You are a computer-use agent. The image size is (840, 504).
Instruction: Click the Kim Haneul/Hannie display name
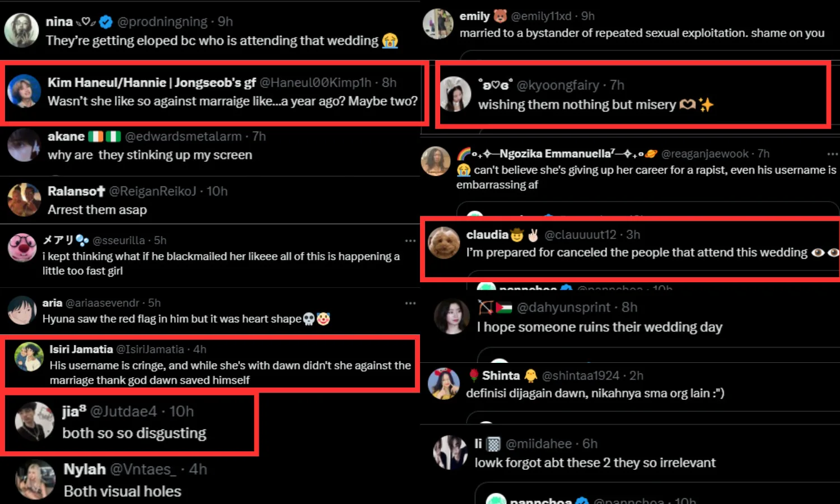[x=151, y=83]
